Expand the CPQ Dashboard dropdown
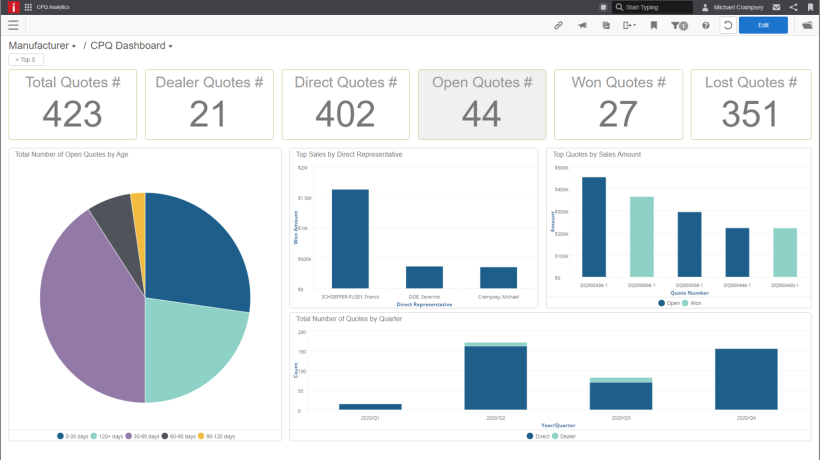 point(131,46)
